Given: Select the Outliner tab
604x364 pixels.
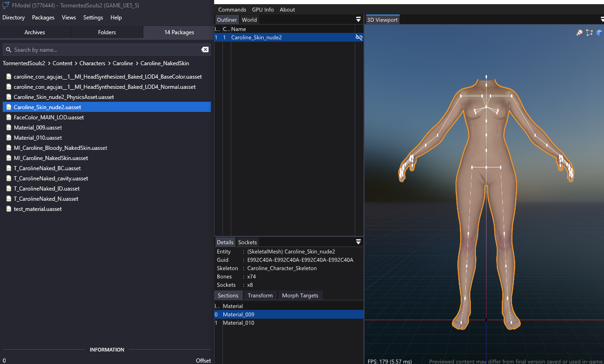Looking at the screenshot, I should (x=227, y=20).
